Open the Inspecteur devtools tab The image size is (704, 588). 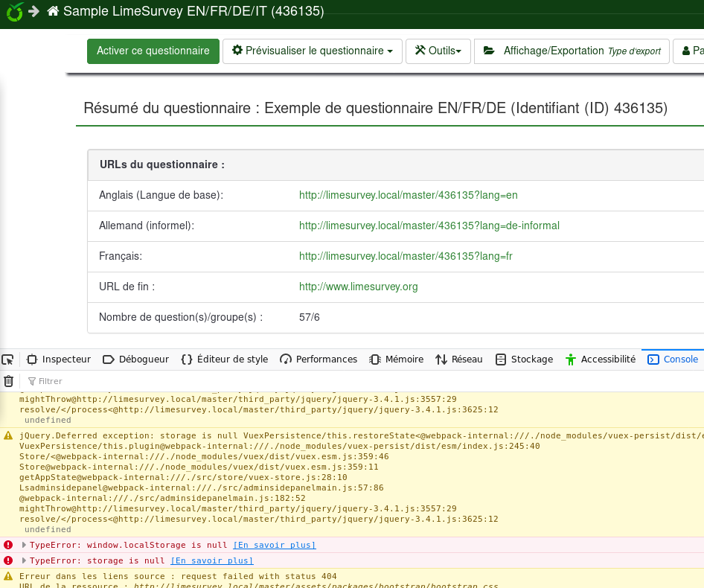(59, 359)
